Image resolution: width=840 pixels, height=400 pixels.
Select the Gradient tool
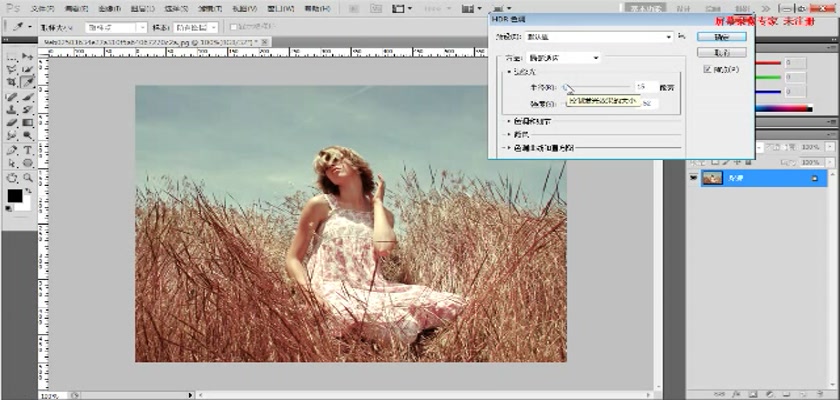[x=28, y=123]
